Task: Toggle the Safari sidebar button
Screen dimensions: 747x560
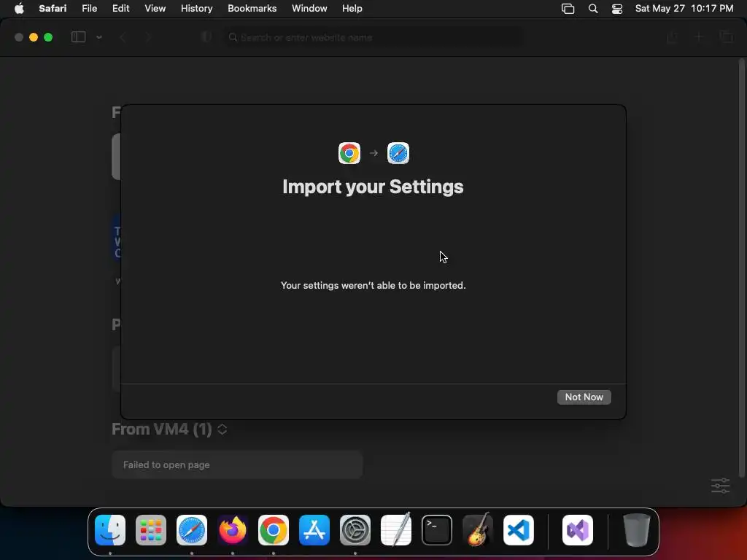Action: [78, 37]
